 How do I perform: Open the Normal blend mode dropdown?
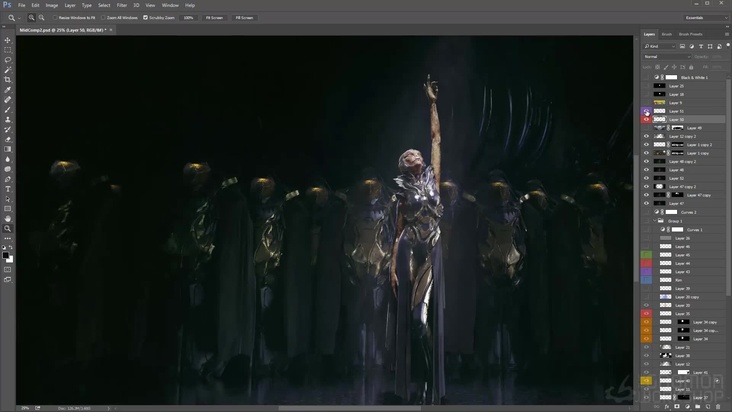[x=665, y=56]
